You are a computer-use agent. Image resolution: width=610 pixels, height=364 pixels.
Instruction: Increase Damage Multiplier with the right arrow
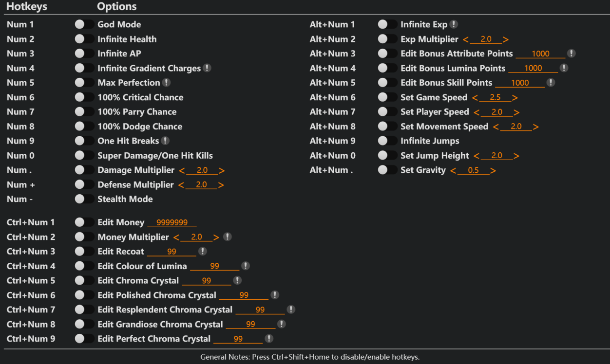point(222,170)
